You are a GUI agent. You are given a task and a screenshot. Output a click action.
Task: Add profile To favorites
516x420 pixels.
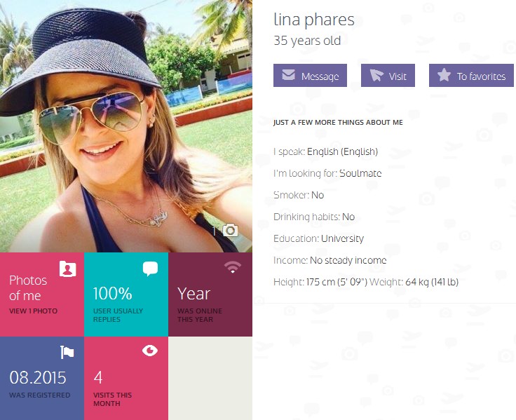click(471, 76)
